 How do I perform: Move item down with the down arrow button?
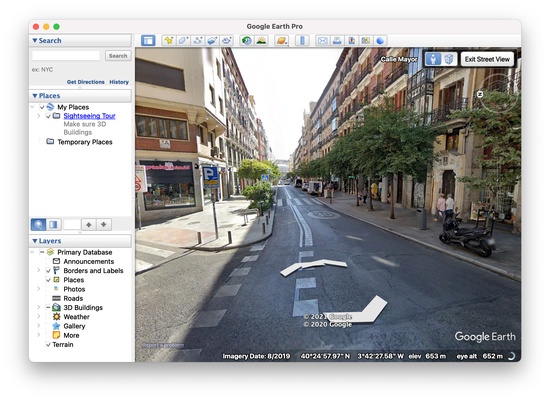(x=104, y=224)
